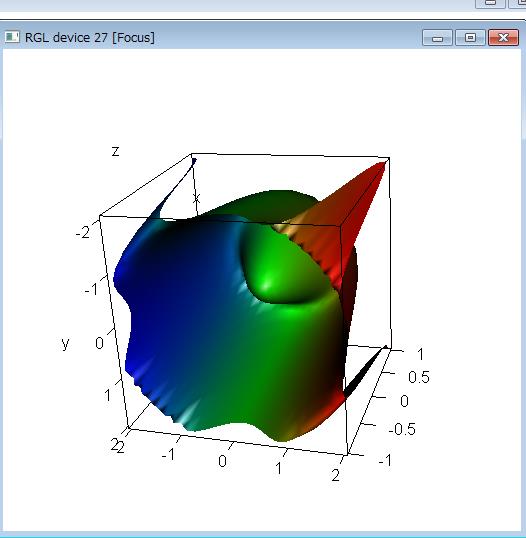Click the RGL device window icon
This screenshot has height=538, width=526.
(x=12, y=37)
